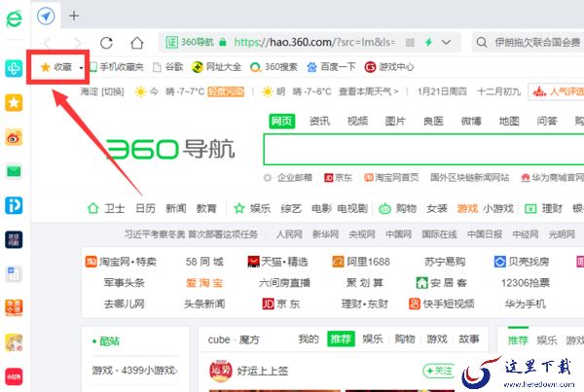Switch city with 切换 link
The width and height of the screenshot is (584, 392).
pos(111,91)
